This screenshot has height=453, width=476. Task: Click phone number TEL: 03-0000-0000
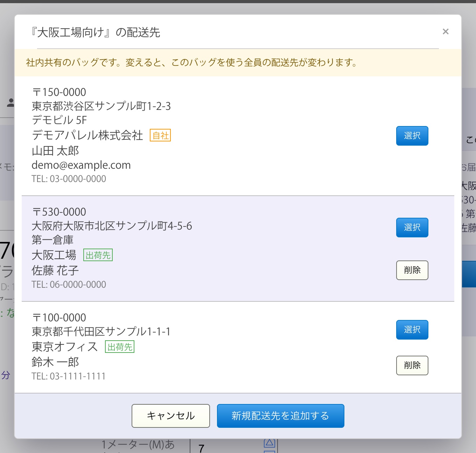point(69,179)
